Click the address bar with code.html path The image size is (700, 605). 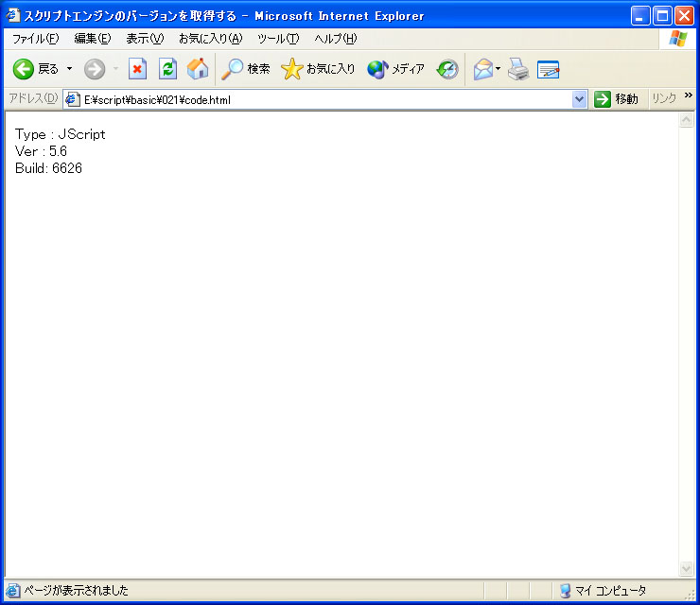point(326,99)
